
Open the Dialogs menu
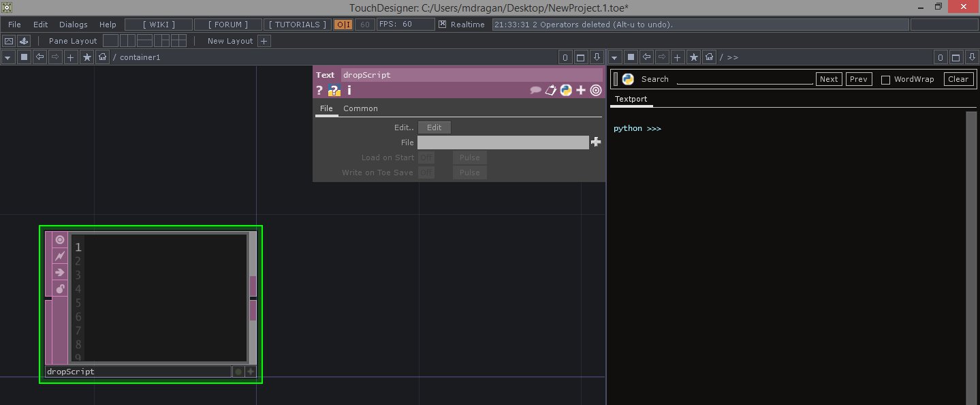coord(73,25)
